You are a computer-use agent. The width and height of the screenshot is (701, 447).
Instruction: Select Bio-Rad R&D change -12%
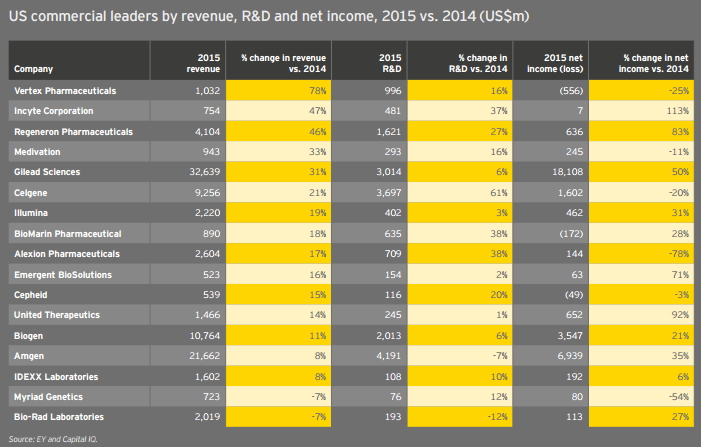point(497,417)
